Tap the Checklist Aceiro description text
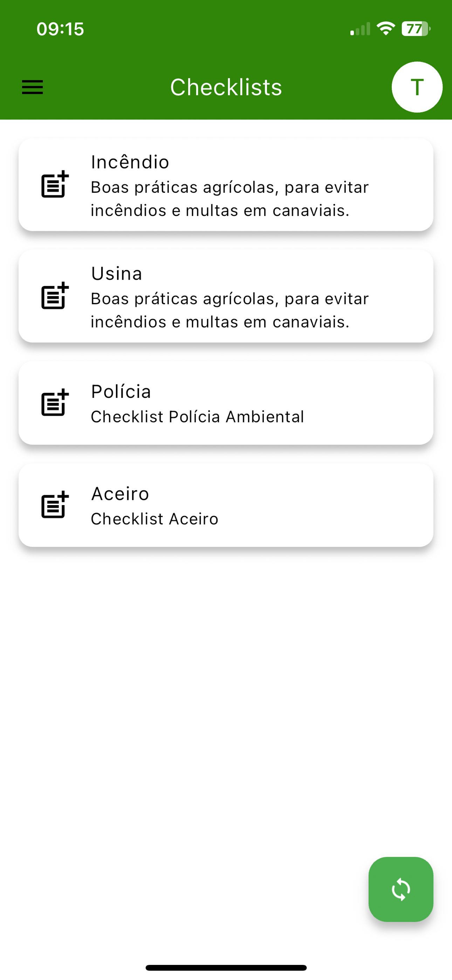Screen dimensions: 452x980 pyautogui.click(x=155, y=519)
